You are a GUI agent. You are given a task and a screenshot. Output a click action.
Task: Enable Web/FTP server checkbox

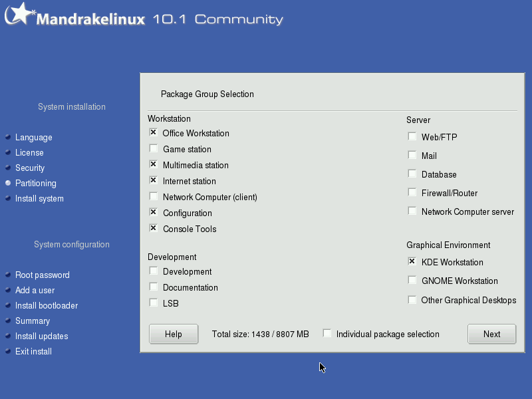pos(412,136)
